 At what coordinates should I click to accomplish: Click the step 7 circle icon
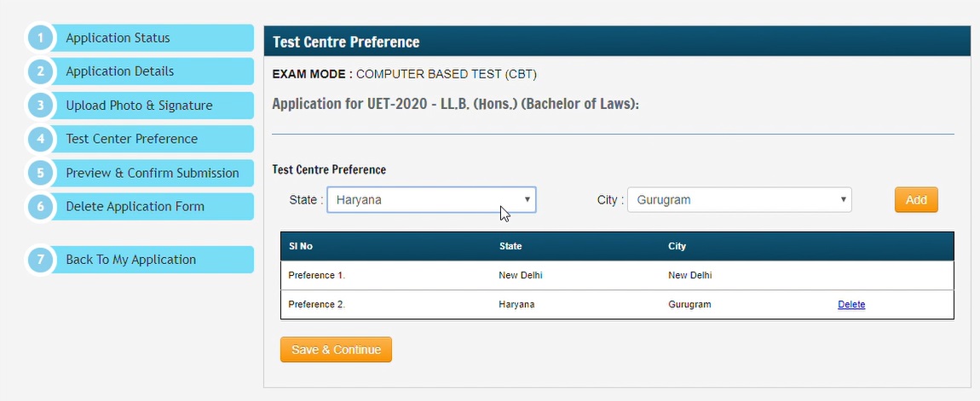[x=40, y=260]
